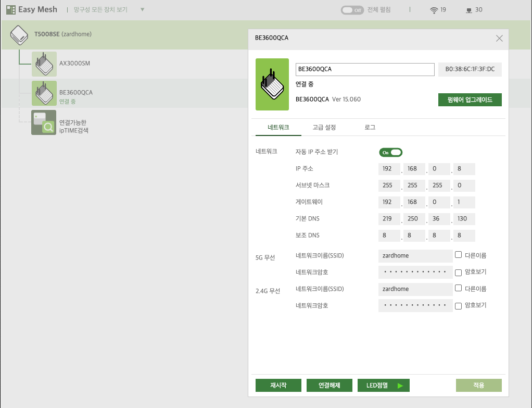Select BE3600QCA label in device tree
Image resolution: width=532 pixels, height=408 pixels.
click(x=76, y=92)
